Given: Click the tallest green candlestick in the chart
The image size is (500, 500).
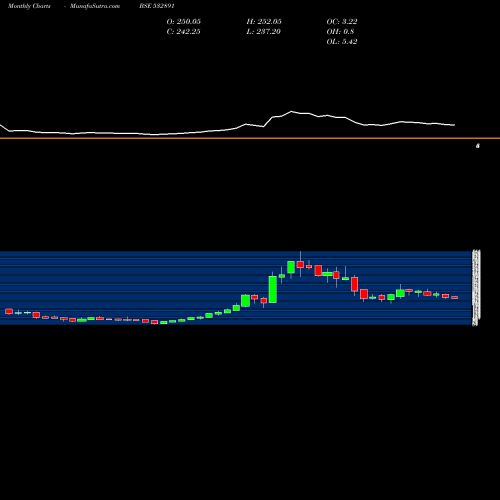Looking at the screenshot, I should pyautogui.click(x=273, y=289).
